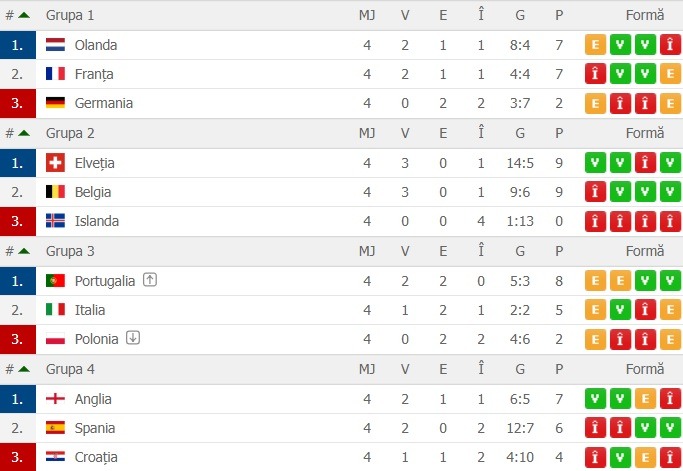Click the relegation down-arrow icon beside Polonia
The height and width of the screenshot is (471, 683).
click(133, 339)
